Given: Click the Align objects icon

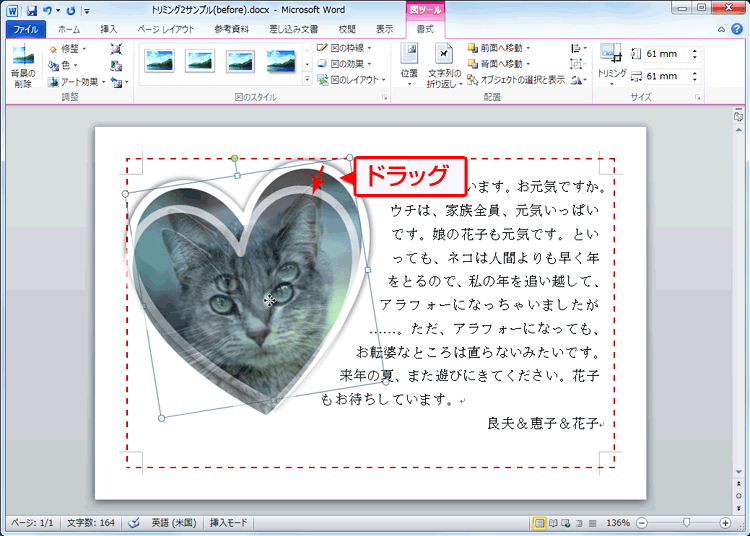Looking at the screenshot, I should (578, 48).
